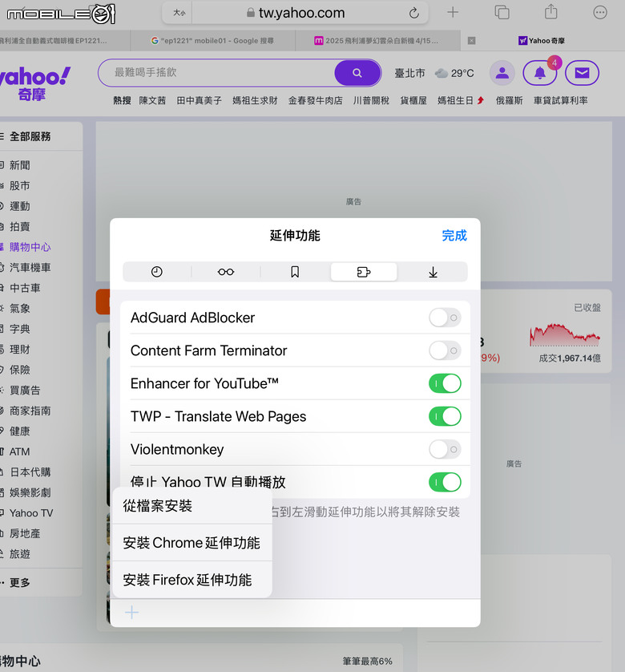Open the red stock market chart
The width and height of the screenshot is (625, 672).
tap(565, 335)
